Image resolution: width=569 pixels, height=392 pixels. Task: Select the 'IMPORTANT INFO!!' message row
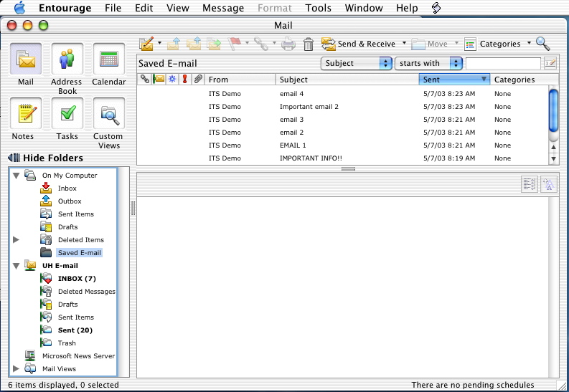pyautogui.click(x=342, y=158)
